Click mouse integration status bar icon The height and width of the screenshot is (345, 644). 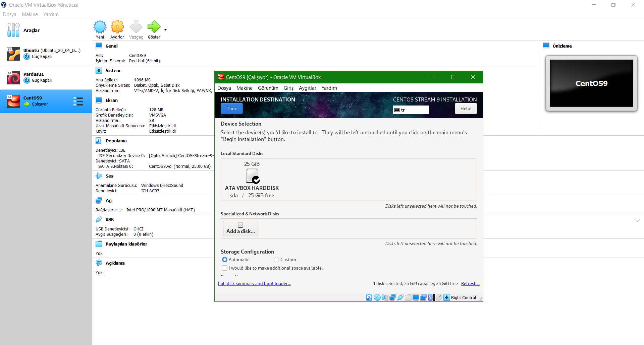[x=439, y=297]
